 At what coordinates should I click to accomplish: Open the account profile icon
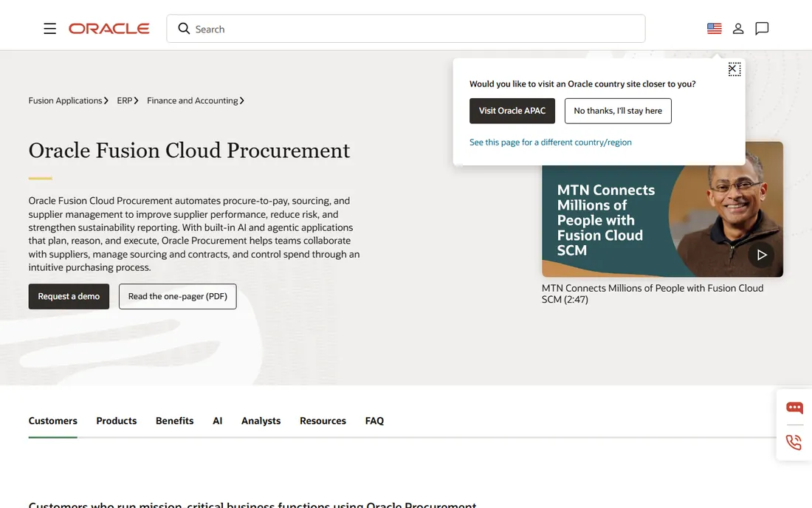click(x=738, y=29)
